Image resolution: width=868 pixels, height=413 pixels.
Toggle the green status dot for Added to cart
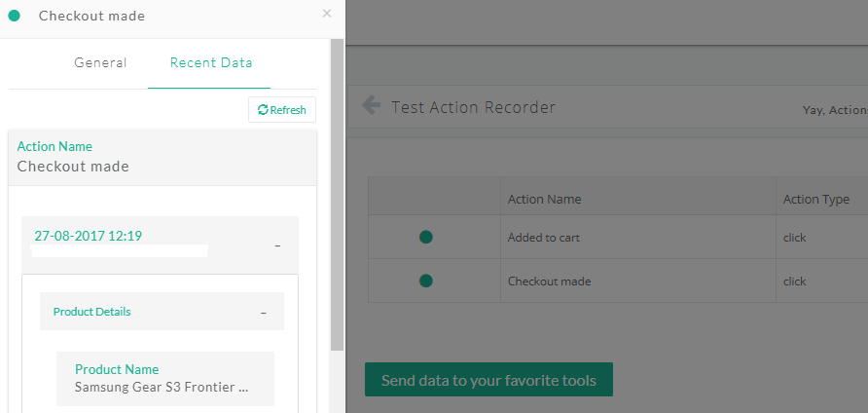(425, 238)
